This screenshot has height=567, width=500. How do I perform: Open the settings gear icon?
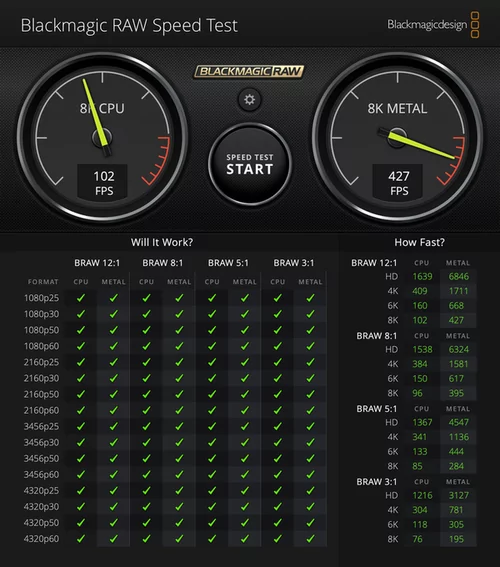(249, 99)
